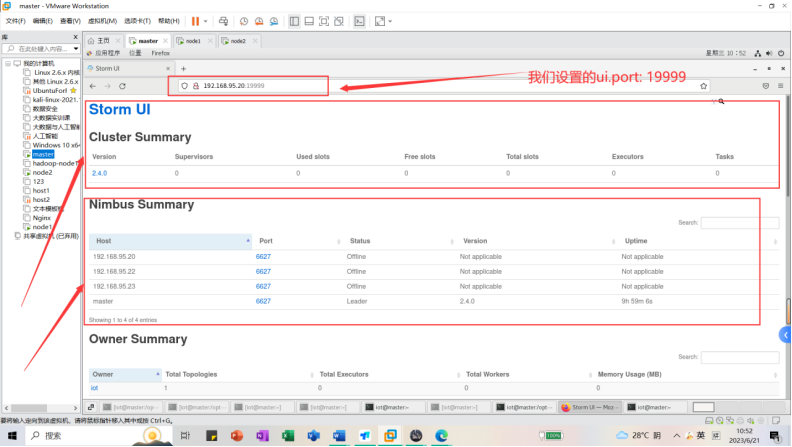This screenshot has height=447, width=792.
Task: Open PowerPoint from the Windows taskbar
Action: click(237, 435)
